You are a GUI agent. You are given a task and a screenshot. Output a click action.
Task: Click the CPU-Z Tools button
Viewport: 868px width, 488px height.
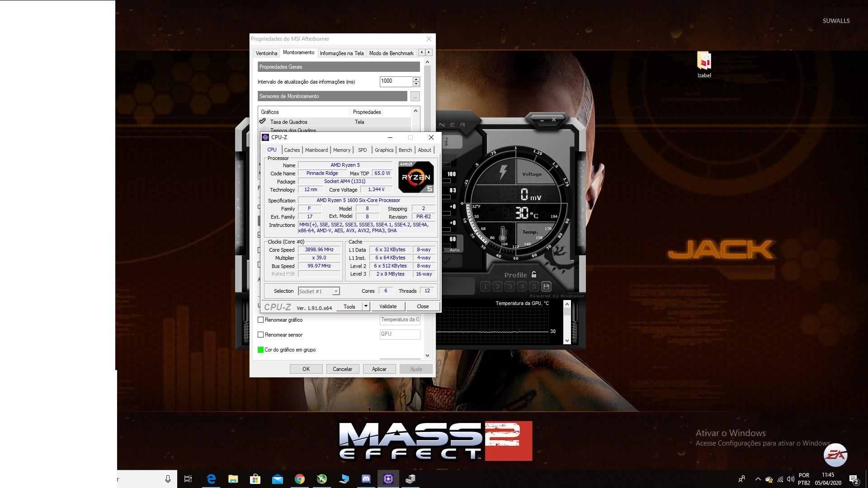click(349, 306)
